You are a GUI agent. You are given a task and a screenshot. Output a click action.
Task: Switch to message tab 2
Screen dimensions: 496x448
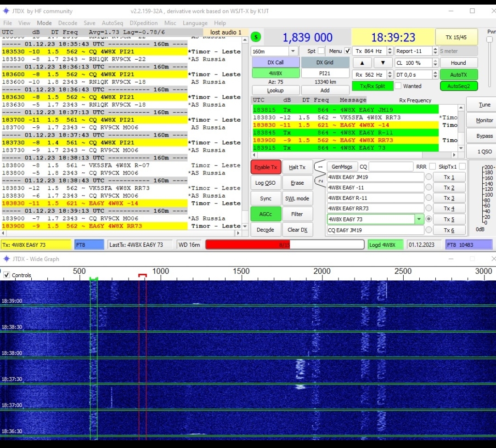coord(320,181)
